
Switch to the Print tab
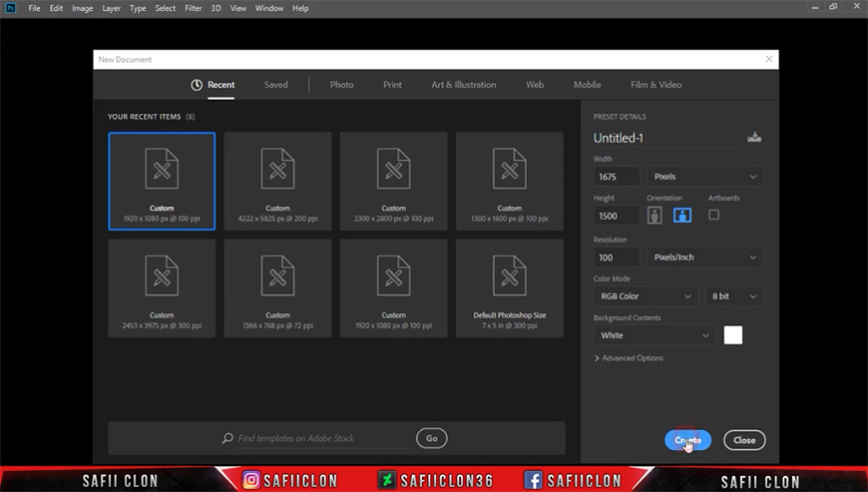[x=392, y=85]
